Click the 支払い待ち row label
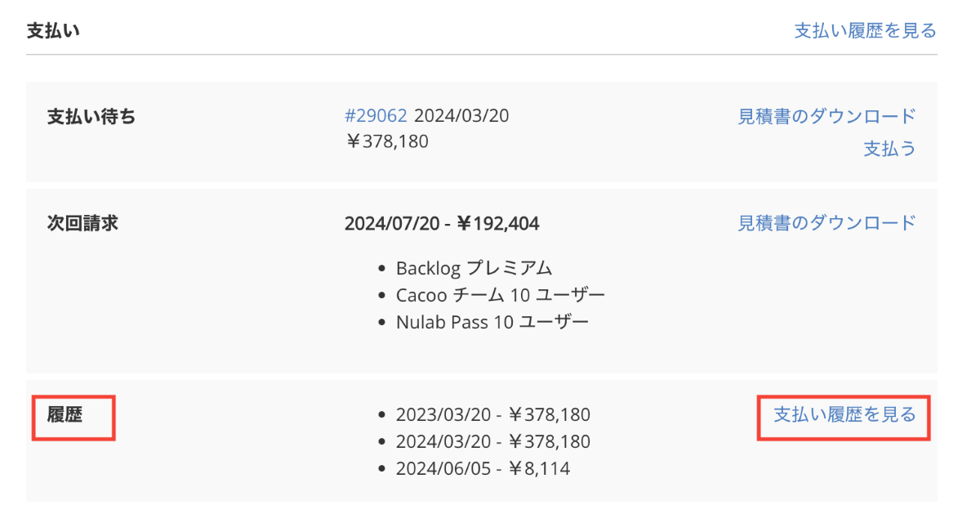This screenshot has width=980, height=523. click(x=91, y=116)
